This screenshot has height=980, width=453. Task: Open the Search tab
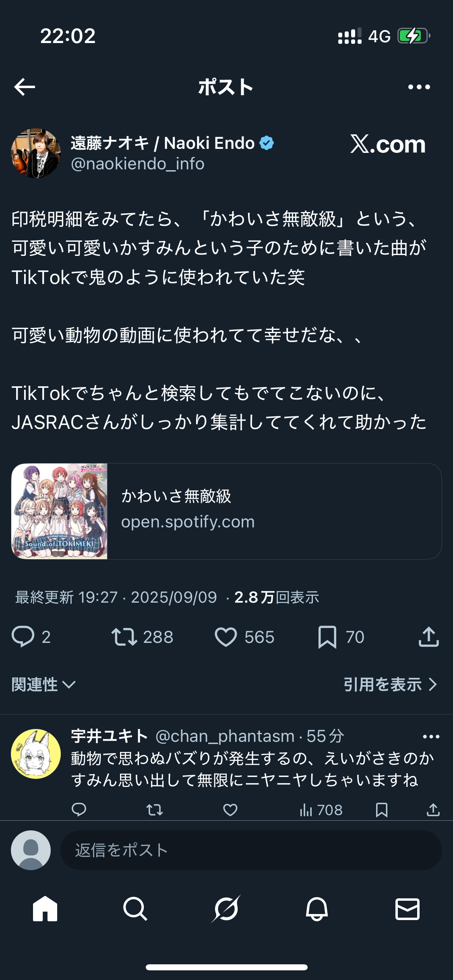tap(135, 909)
